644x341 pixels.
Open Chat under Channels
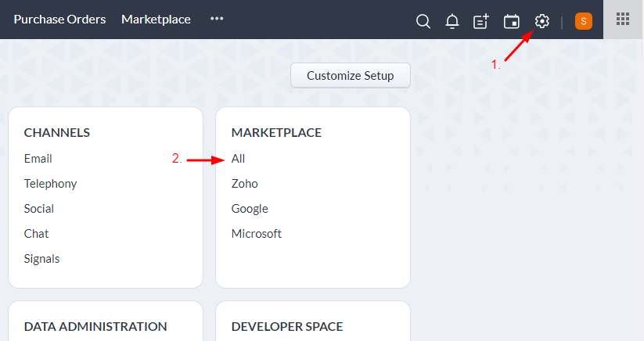(x=36, y=234)
